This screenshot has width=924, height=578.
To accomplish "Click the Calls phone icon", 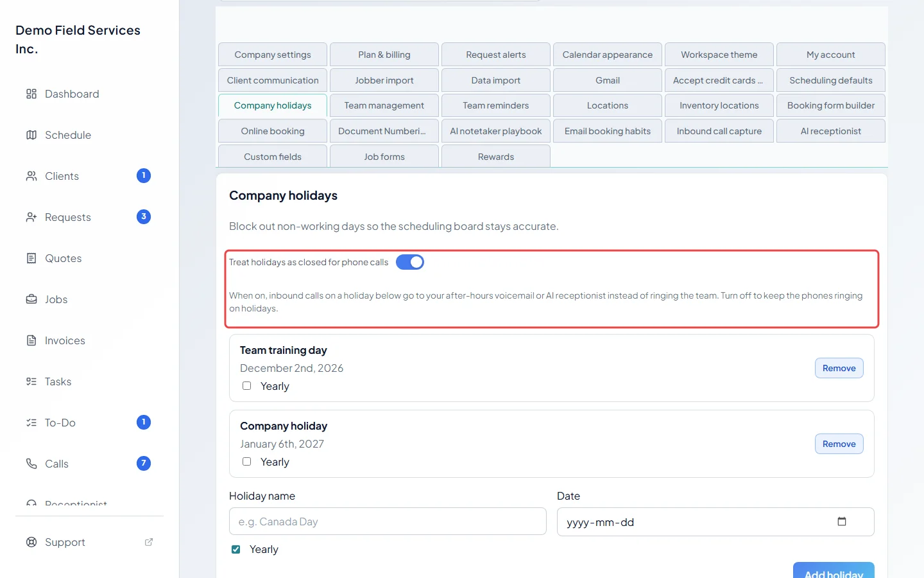I will click(x=31, y=464).
